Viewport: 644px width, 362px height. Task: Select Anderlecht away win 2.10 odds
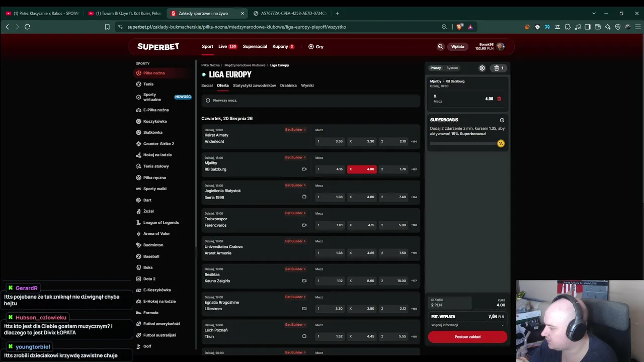click(393, 141)
